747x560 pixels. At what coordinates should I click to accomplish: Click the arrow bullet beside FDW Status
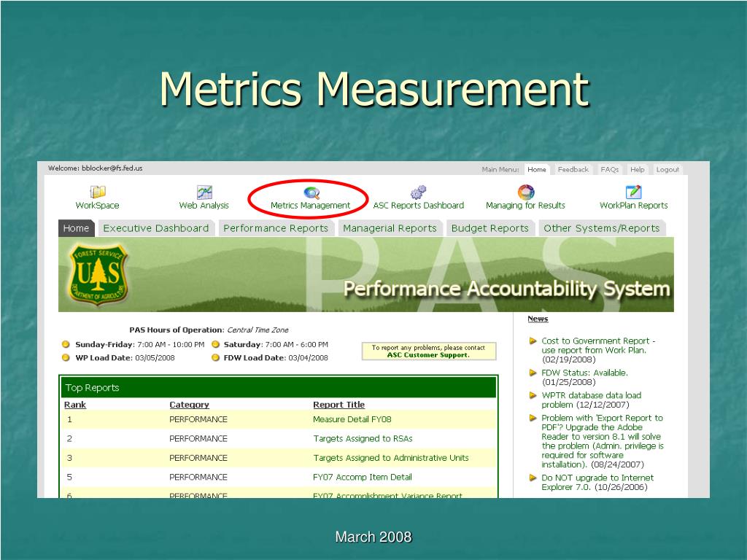click(x=533, y=373)
